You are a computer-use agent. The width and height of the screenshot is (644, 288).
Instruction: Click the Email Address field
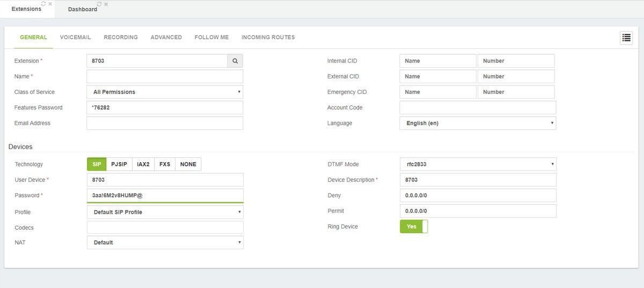pyautogui.click(x=165, y=123)
